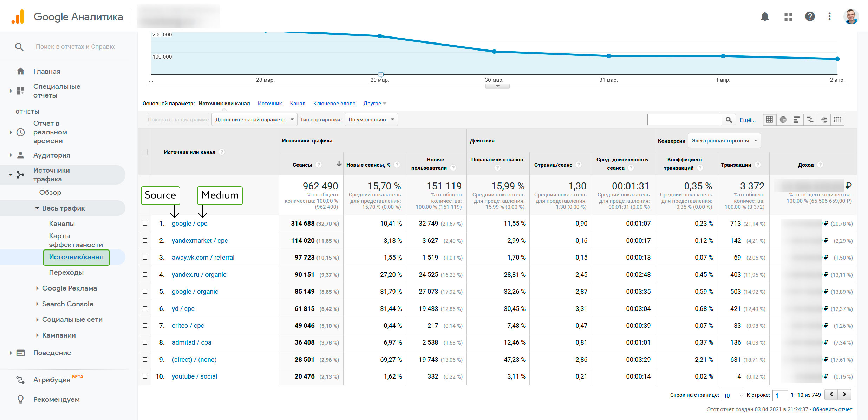Screen dimensions: 868x420
Task: Open the (direct) / (none) source link
Action: [x=194, y=360]
